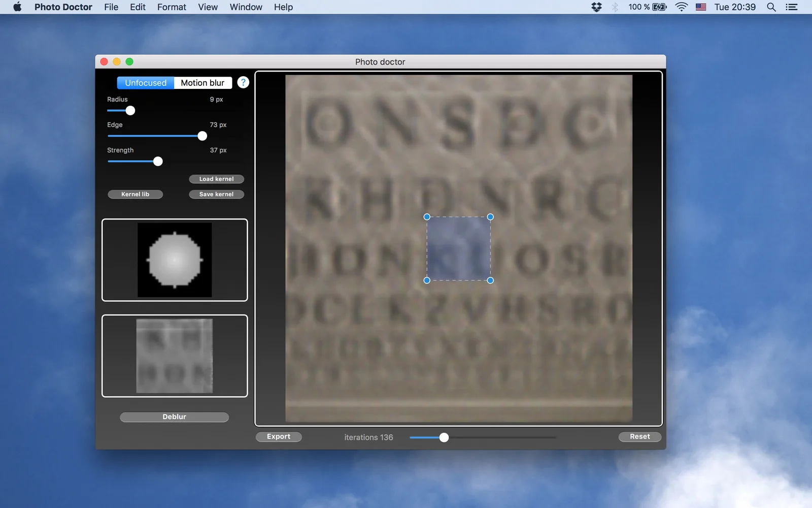Switch to Motion blur mode

[x=202, y=83]
